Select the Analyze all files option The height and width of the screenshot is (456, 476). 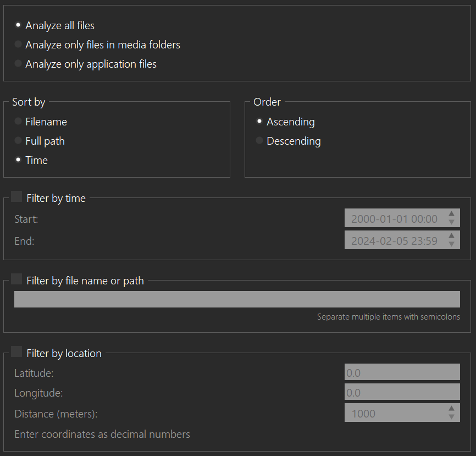pyautogui.click(x=18, y=25)
